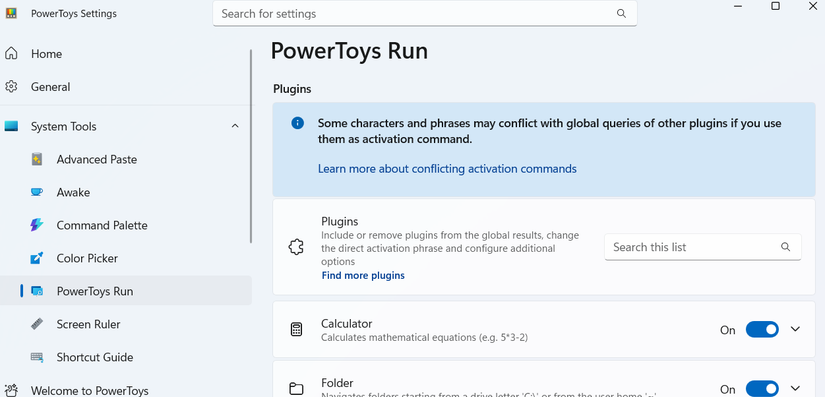Click the sidebar vertical scrollbar
The image size is (825, 397).
(251, 146)
